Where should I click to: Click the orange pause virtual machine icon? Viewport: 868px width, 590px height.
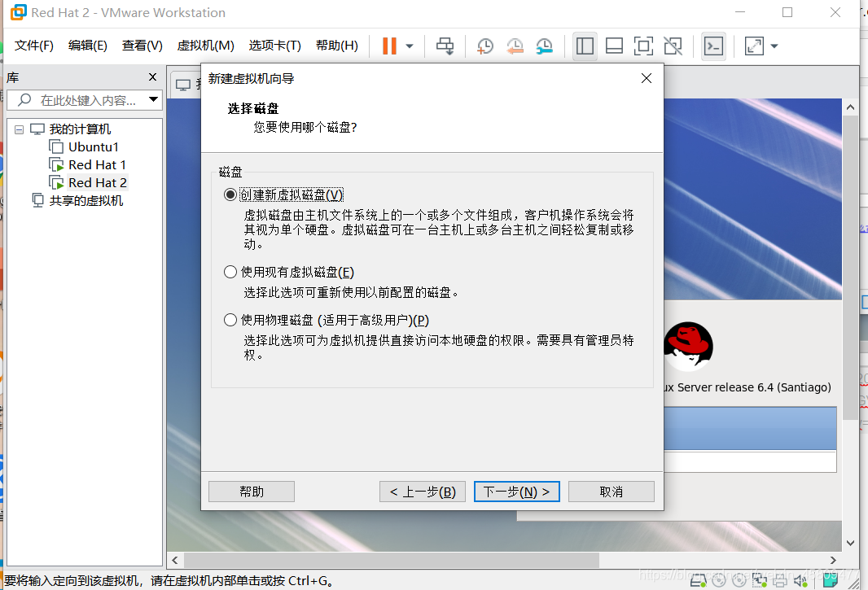[x=390, y=46]
